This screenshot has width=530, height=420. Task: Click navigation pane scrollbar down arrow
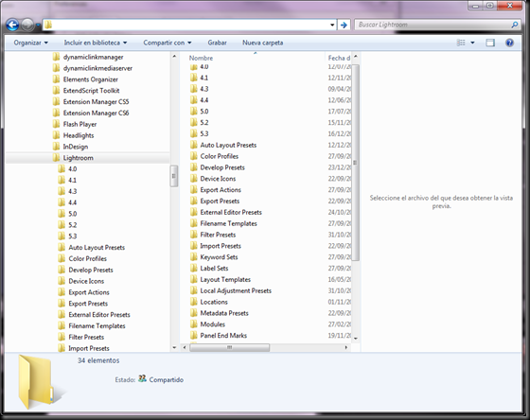click(174, 347)
